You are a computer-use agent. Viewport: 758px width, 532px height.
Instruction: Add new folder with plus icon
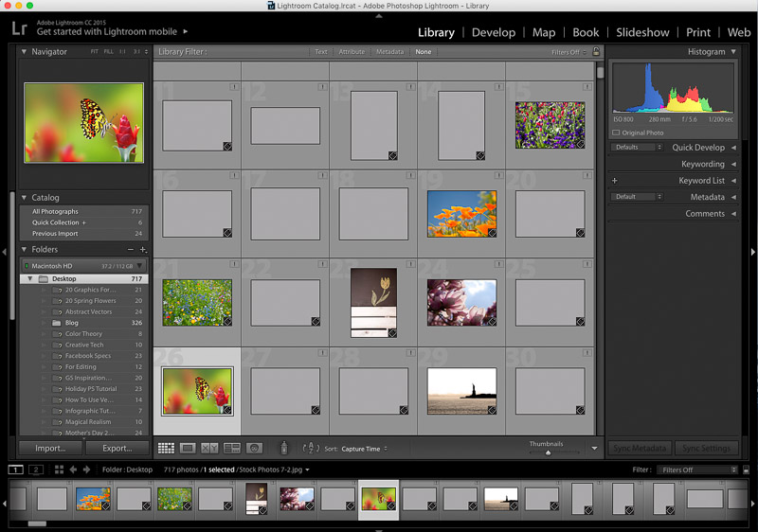pos(143,250)
